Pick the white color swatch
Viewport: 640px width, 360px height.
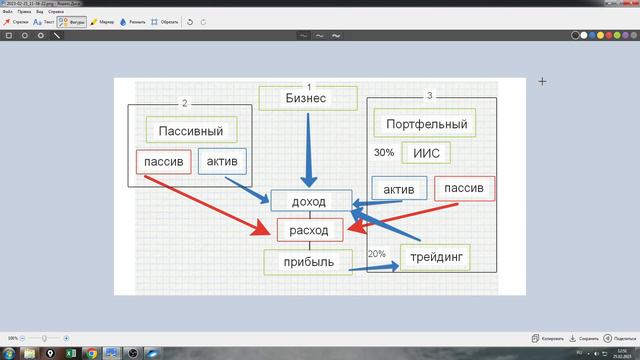[x=584, y=36]
